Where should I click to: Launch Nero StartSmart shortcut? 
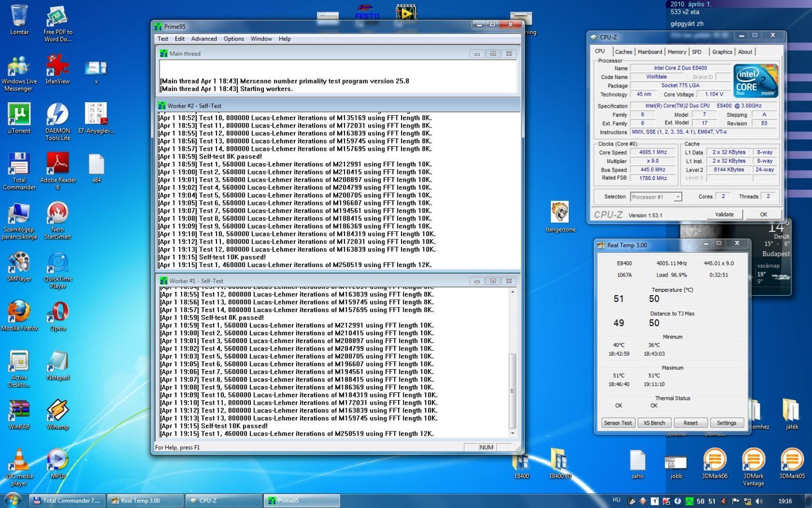point(58,221)
